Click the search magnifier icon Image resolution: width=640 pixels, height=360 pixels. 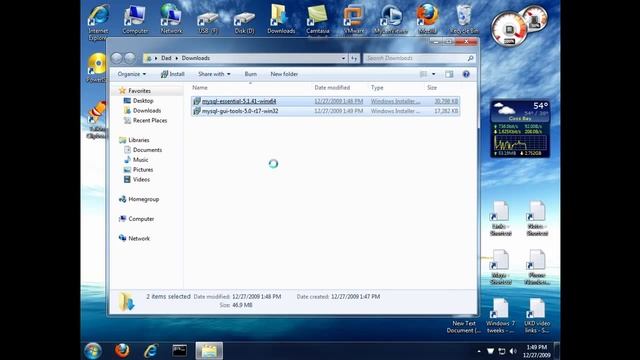pyautogui.click(x=471, y=58)
